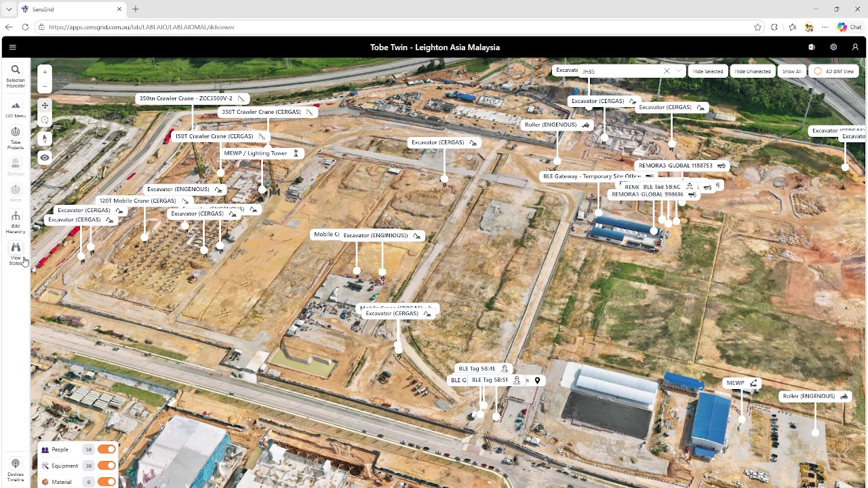The height and width of the screenshot is (488, 868).
Task: Select the pan move tool
Action: [x=45, y=106]
